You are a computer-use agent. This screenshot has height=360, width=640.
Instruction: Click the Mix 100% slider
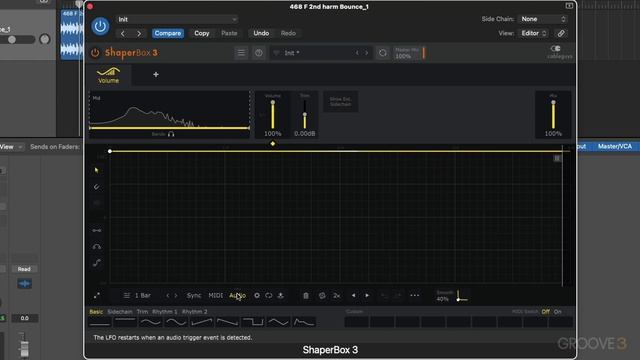coord(553,115)
